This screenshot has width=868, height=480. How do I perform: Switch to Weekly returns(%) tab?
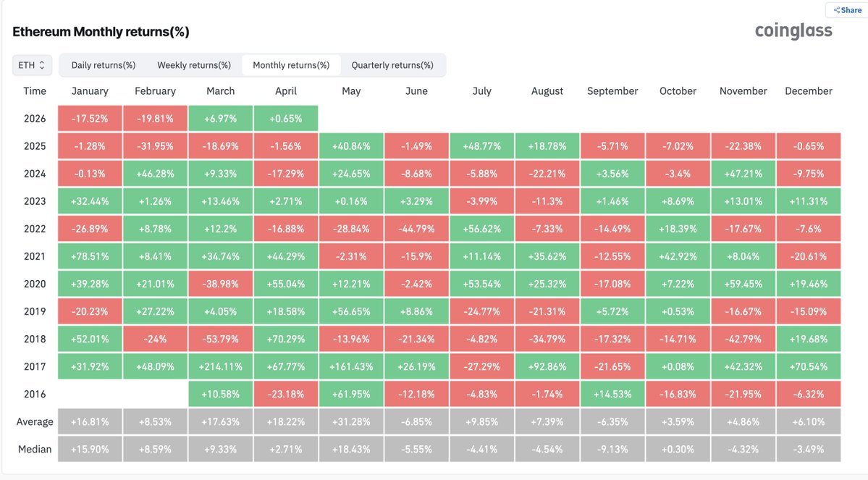coord(194,65)
